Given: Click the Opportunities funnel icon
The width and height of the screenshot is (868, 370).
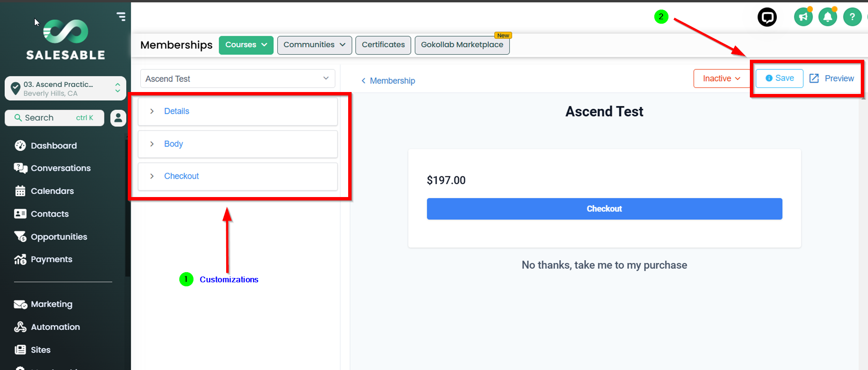Looking at the screenshot, I should pyautogui.click(x=20, y=237).
